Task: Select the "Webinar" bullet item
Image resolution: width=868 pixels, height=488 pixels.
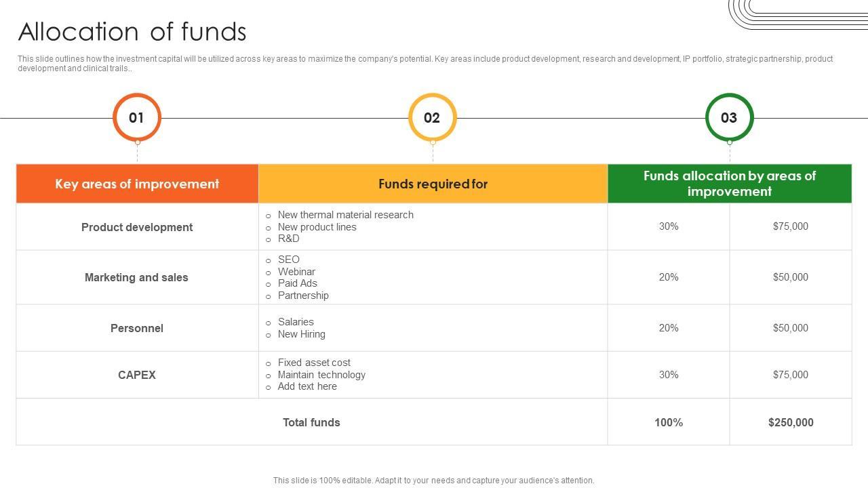Action: [296, 272]
